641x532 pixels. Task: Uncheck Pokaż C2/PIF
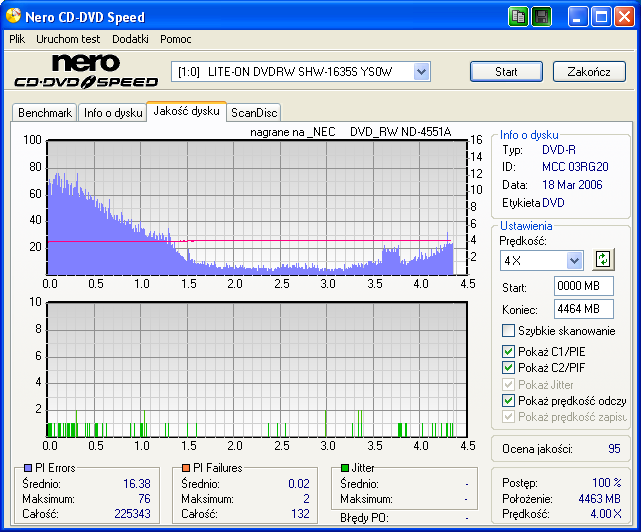click(x=508, y=368)
